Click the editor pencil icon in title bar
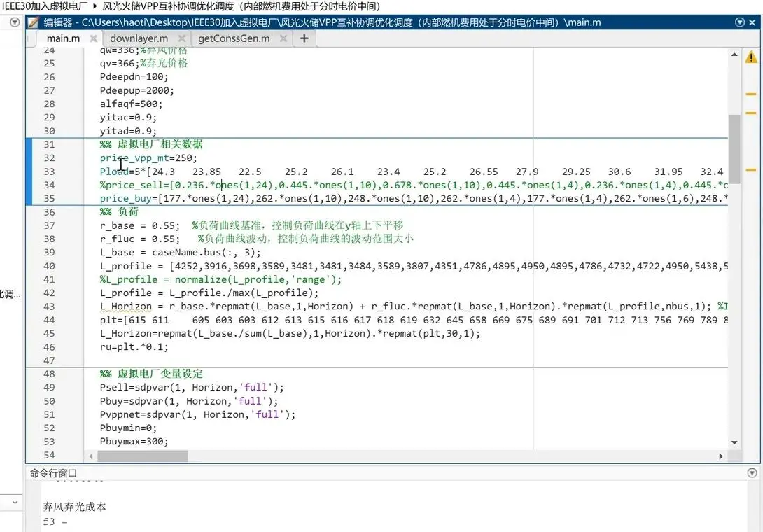 33,22
